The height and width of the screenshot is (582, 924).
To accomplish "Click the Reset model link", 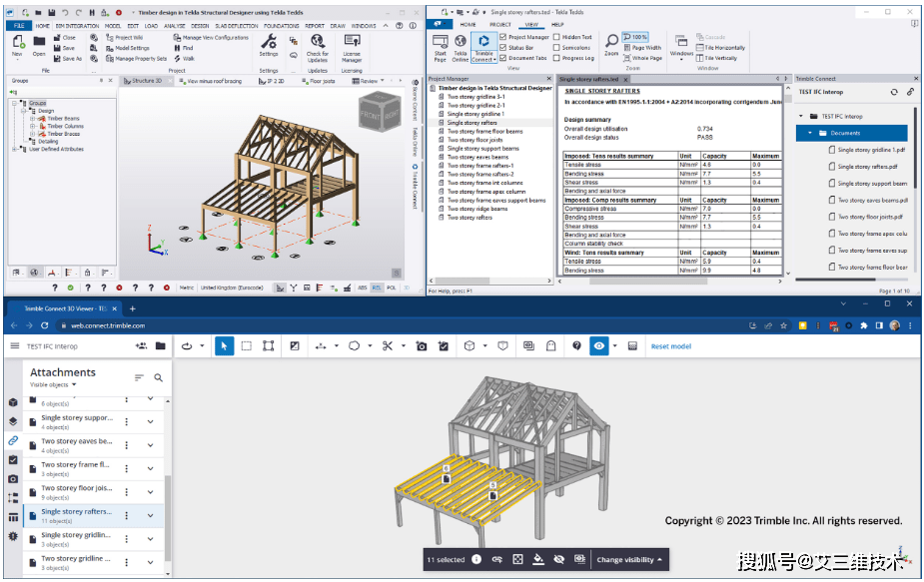I will point(670,346).
